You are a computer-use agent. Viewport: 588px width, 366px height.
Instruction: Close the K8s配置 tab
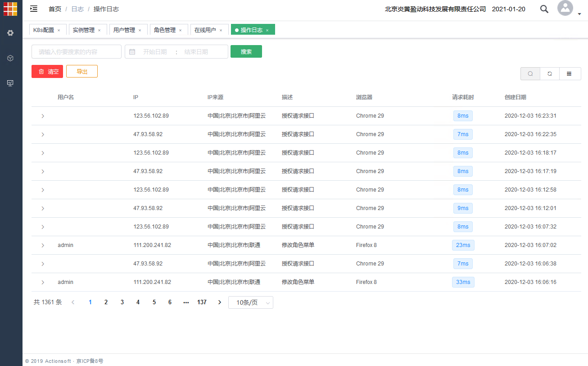(x=59, y=30)
